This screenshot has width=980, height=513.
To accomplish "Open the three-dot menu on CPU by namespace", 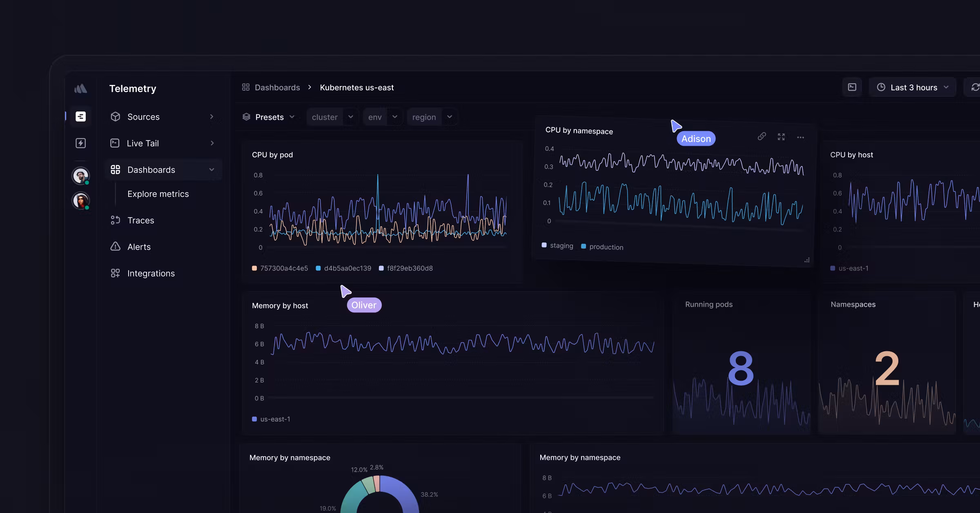I will click(x=800, y=137).
